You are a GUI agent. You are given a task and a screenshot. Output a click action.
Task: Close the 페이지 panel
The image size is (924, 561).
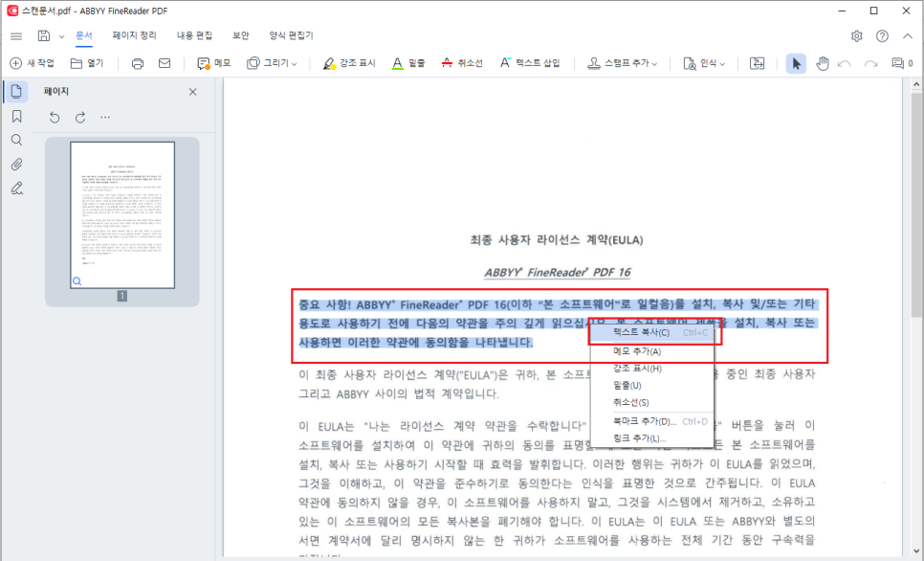192,92
